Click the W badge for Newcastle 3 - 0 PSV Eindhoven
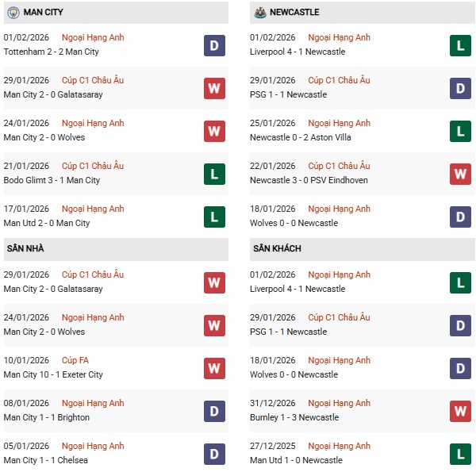The height and width of the screenshot is (472, 476). [x=460, y=174]
